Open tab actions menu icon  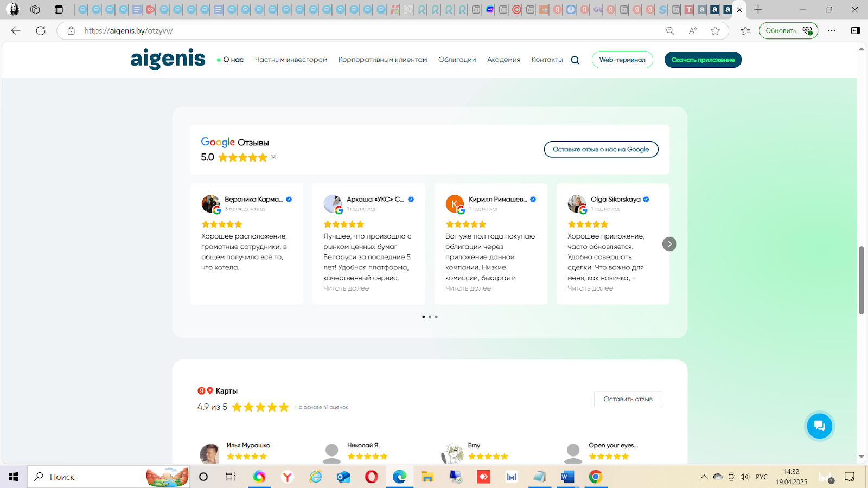(x=59, y=10)
